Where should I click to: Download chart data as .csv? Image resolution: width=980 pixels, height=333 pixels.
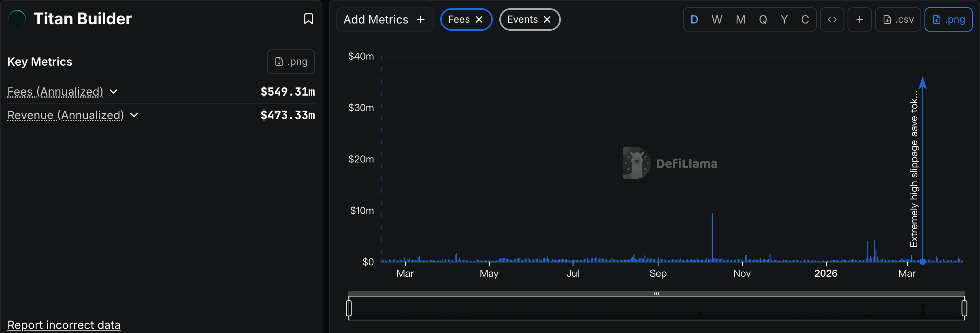pos(898,19)
